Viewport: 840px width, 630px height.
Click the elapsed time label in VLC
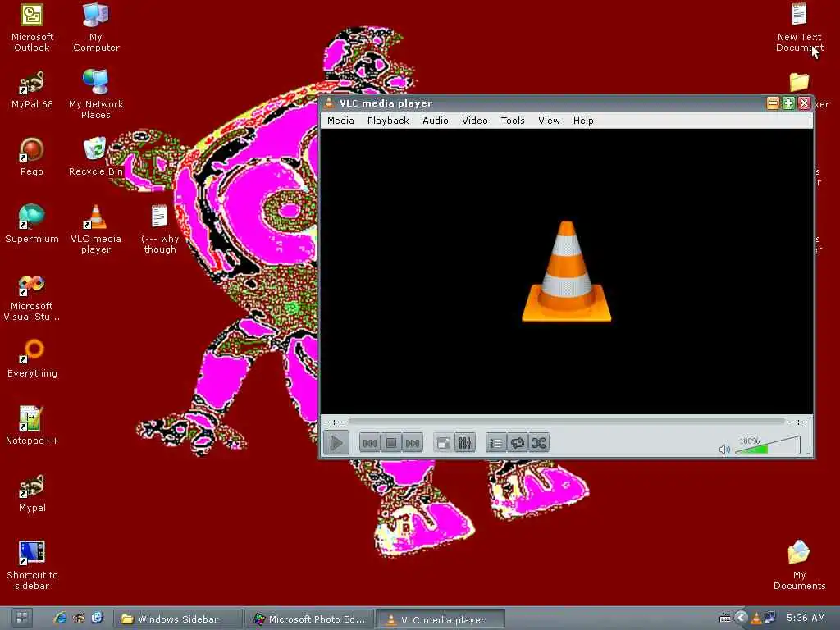tap(335, 422)
